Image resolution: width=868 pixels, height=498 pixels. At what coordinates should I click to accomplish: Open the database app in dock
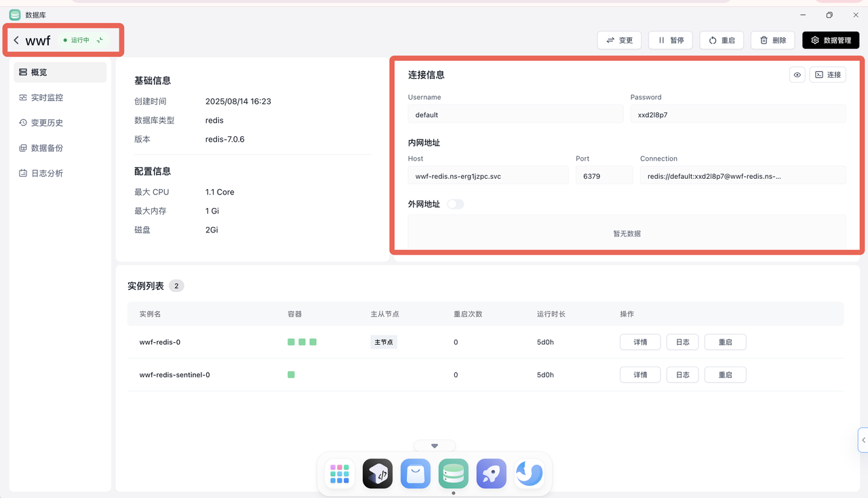[x=453, y=474]
